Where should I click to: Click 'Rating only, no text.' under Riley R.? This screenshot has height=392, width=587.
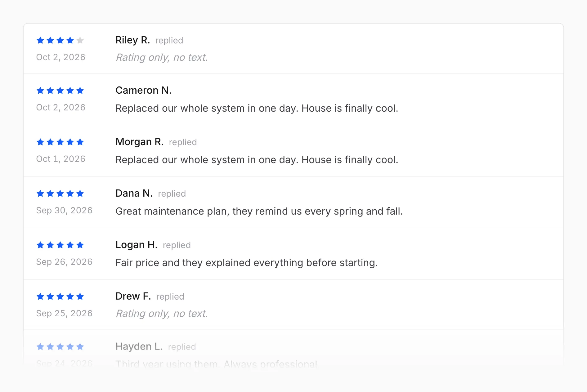pos(162,58)
